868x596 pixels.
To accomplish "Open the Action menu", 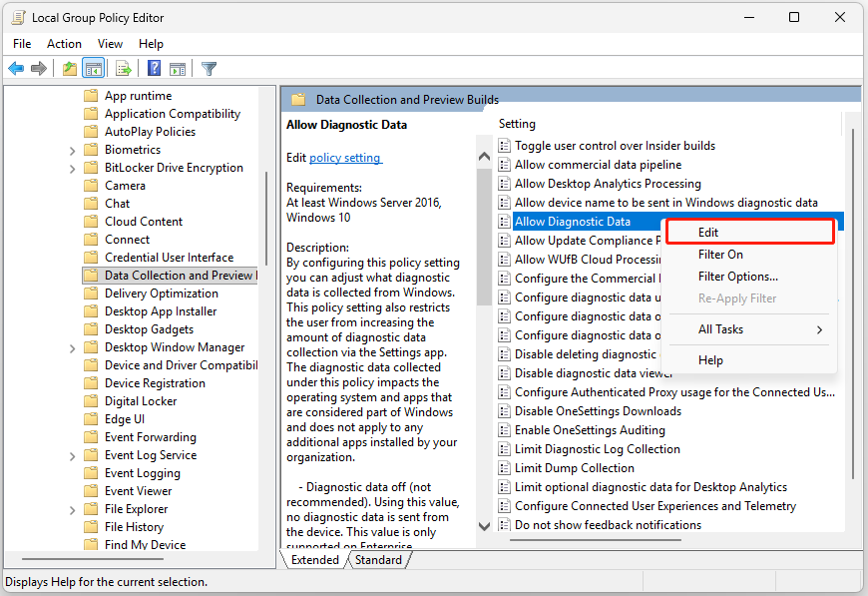I will (64, 43).
